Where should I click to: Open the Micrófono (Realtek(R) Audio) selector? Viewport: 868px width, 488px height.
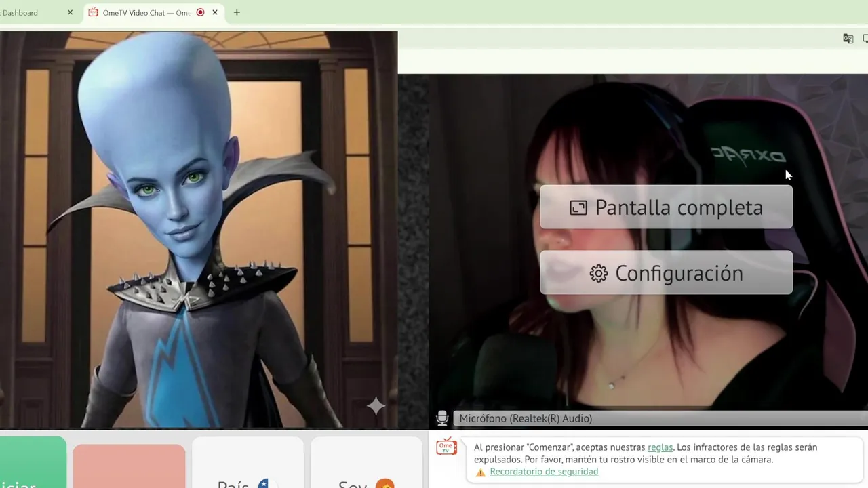(660, 418)
